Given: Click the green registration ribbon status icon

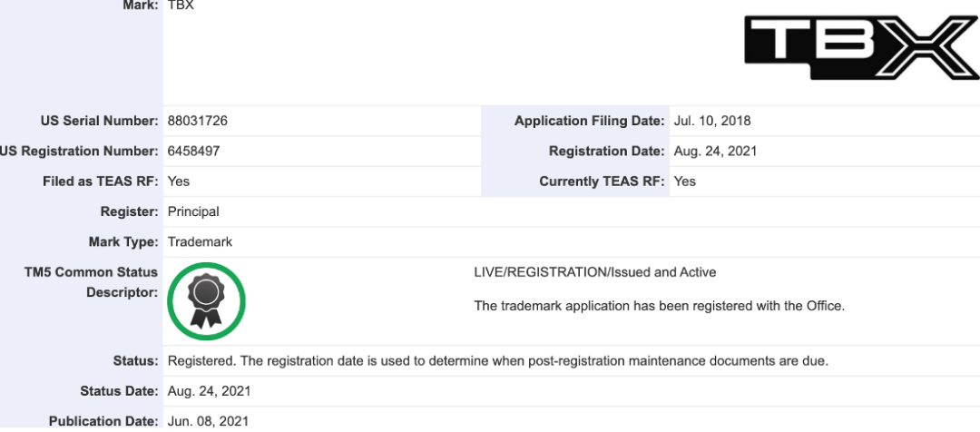Looking at the screenshot, I should [206, 301].
